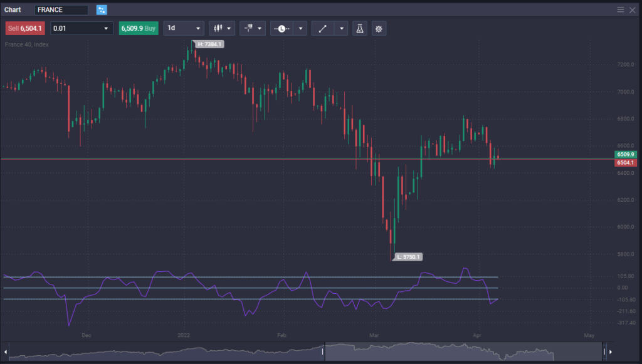Open the indicators tool icon

(x=248, y=28)
